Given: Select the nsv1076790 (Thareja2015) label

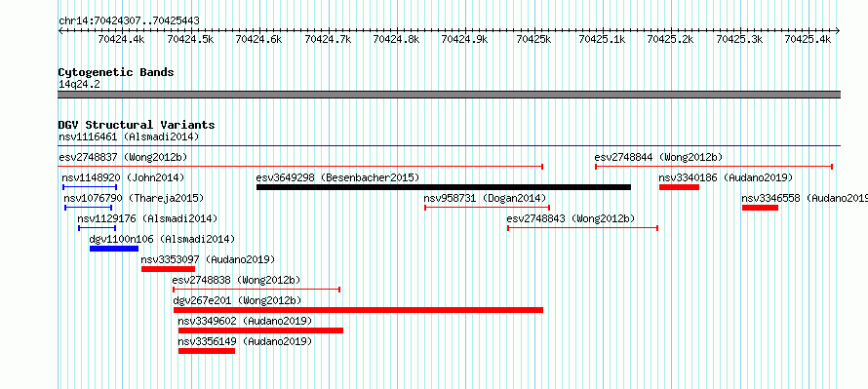Looking at the screenshot, I should (x=134, y=198).
